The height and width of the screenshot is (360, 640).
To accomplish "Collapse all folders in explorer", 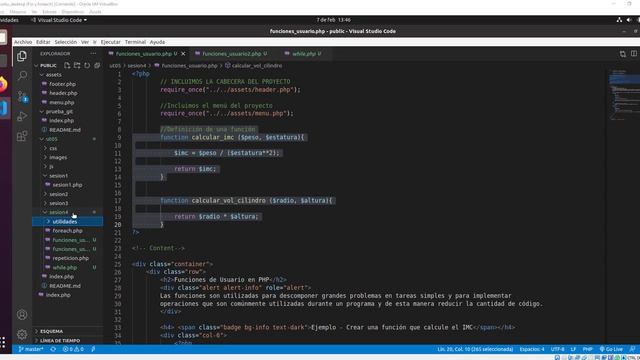I will (x=97, y=65).
